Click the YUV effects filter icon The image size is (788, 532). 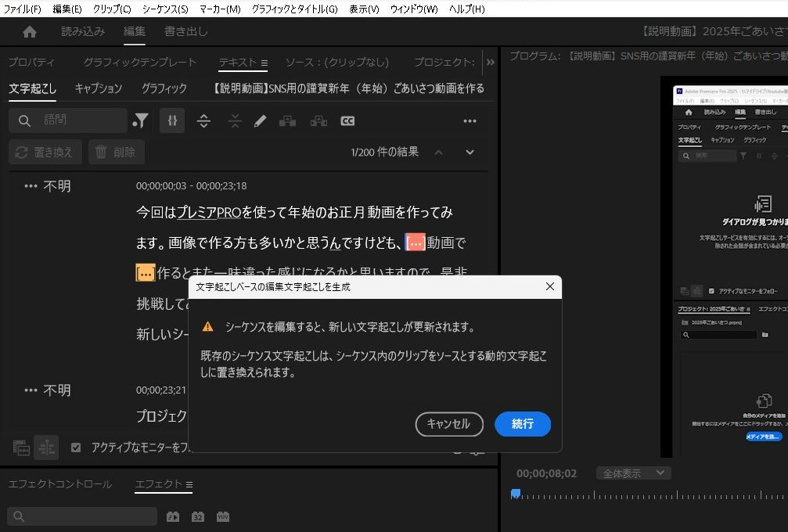tap(223, 516)
